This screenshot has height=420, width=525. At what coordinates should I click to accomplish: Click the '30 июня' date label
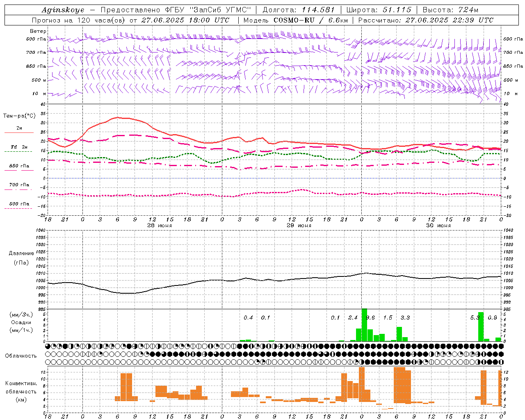(x=438, y=226)
